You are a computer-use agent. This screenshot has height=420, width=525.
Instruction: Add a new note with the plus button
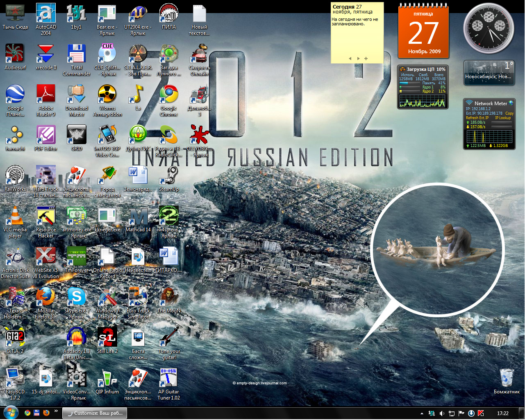click(366, 59)
